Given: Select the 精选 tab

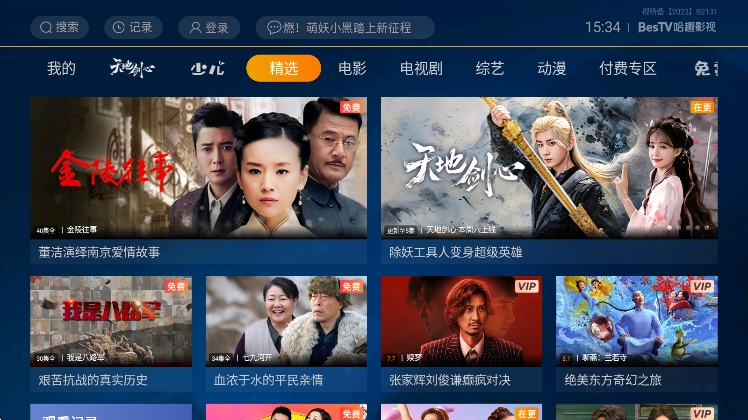Looking at the screenshot, I should click(283, 68).
